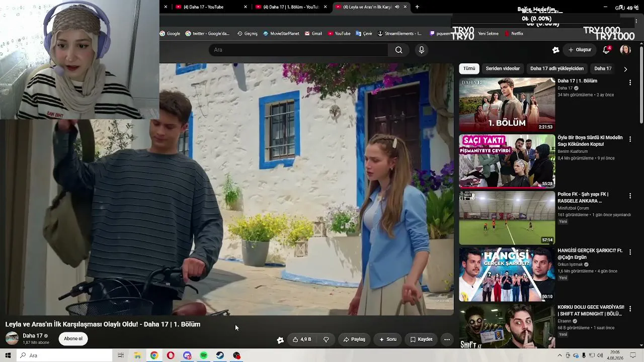
Task: Select the Daha 17 adlı yükleyiciden chip
Action: pos(557,68)
